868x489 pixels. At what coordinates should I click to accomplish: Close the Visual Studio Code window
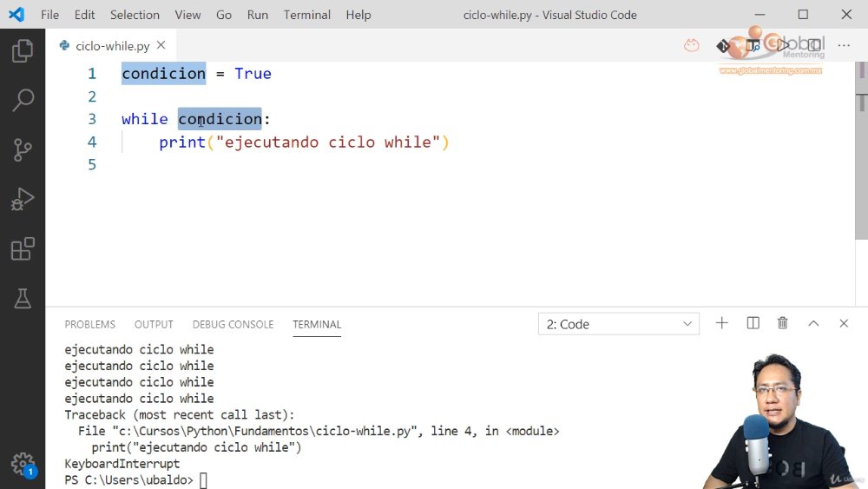846,15
